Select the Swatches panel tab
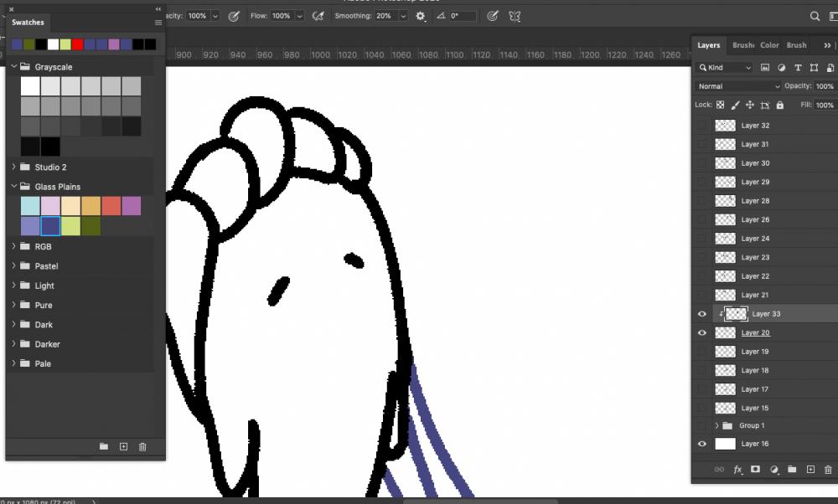Viewport: 838px width, 504px height. 28,23
